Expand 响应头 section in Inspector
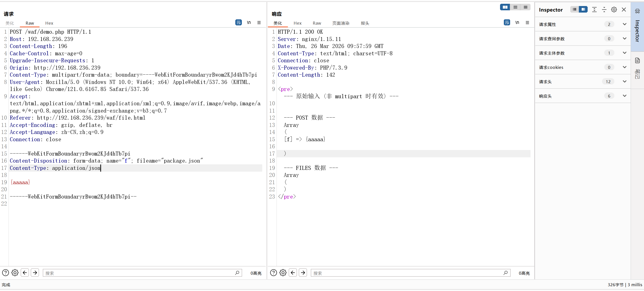 coord(624,96)
